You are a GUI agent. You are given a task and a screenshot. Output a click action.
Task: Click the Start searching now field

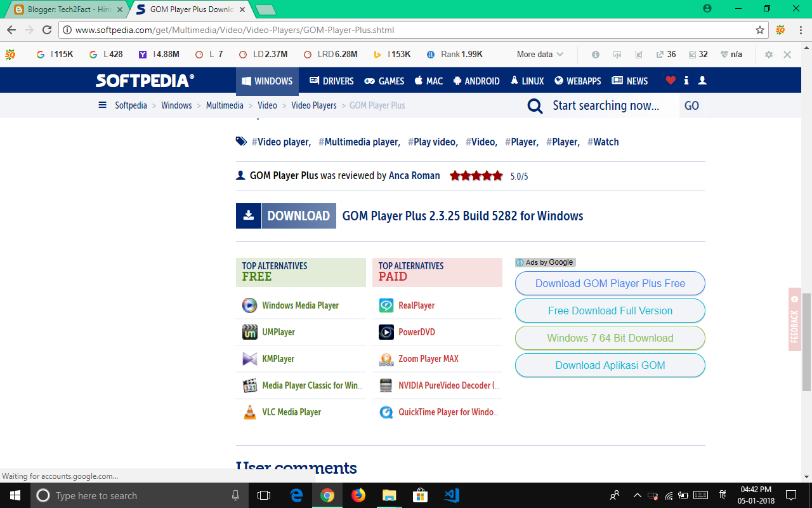click(x=606, y=106)
